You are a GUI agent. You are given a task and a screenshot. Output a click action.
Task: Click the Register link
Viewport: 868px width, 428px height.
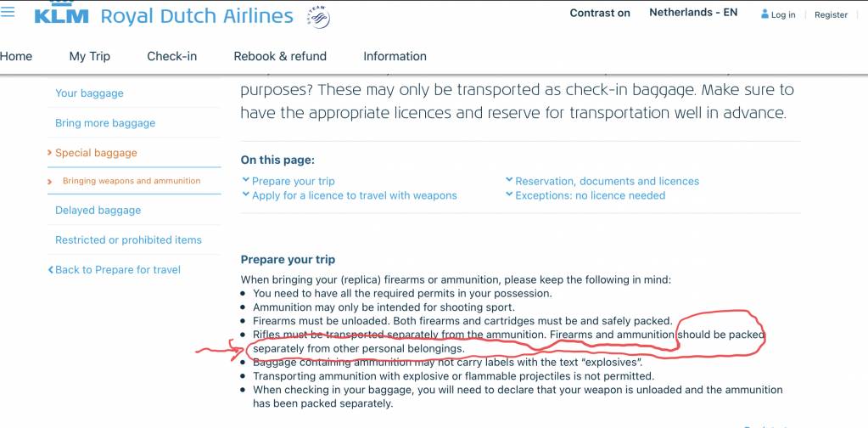tap(831, 15)
